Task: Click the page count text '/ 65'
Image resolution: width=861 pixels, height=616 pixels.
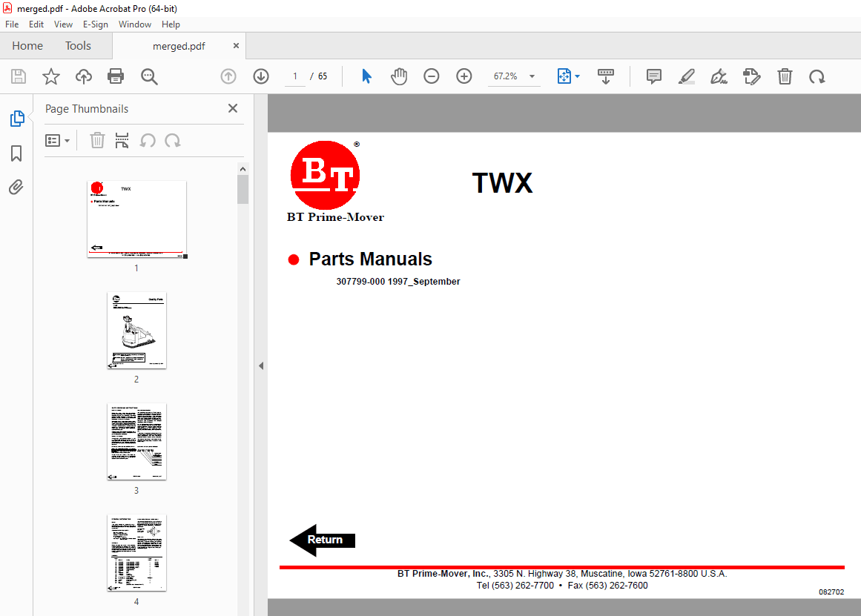Action: coord(318,76)
